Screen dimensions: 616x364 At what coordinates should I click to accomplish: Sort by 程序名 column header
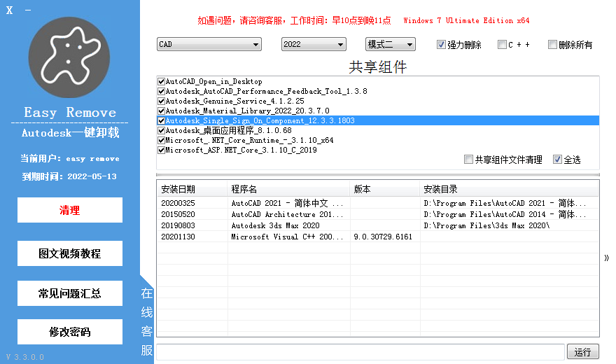click(x=288, y=189)
